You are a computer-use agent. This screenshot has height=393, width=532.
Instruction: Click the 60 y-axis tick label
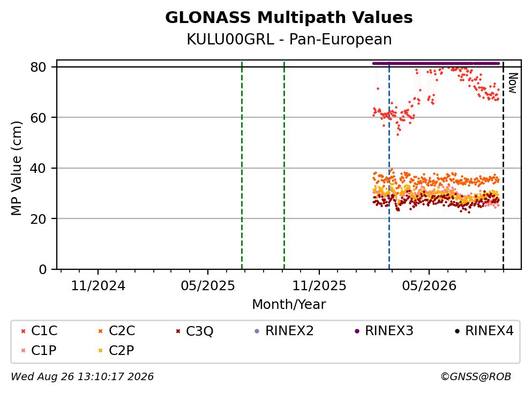38,118
